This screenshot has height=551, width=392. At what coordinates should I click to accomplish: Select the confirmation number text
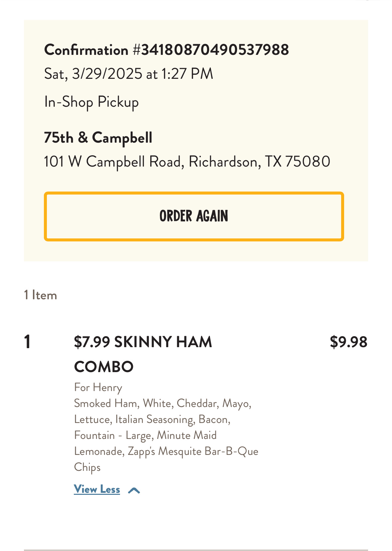click(x=166, y=50)
